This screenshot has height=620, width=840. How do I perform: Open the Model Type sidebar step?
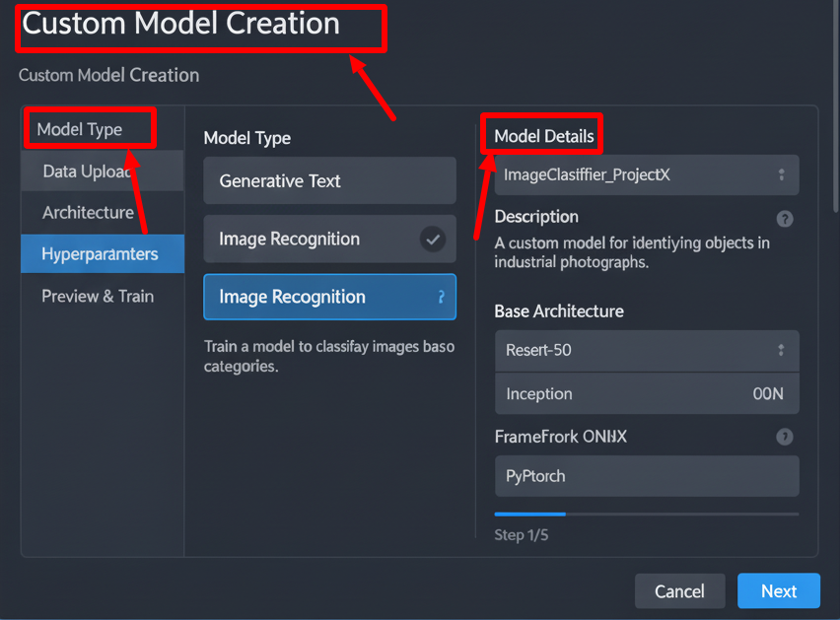pyautogui.click(x=80, y=129)
